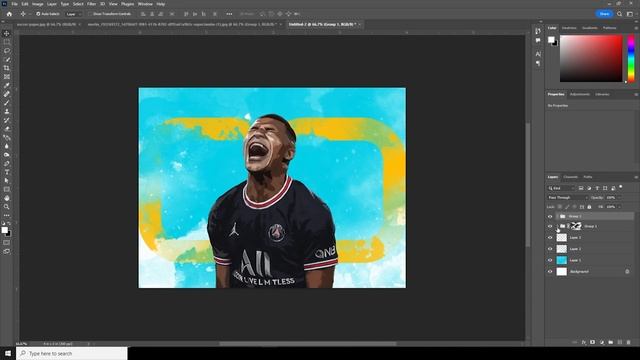The width and height of the screenshot is (640, 360).
Task: Select the Rectangular Marquee tool
Action: point(7,42)
